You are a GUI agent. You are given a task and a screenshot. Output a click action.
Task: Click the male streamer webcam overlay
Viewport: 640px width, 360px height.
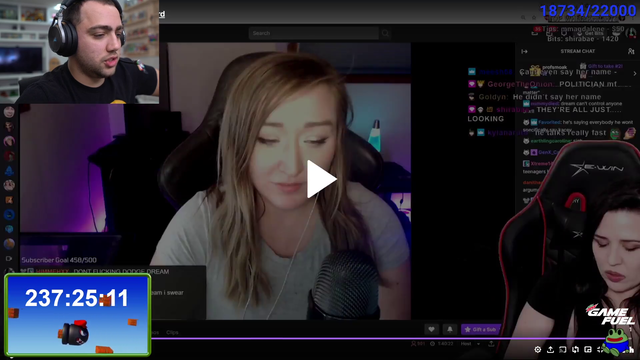pos(80,51)
